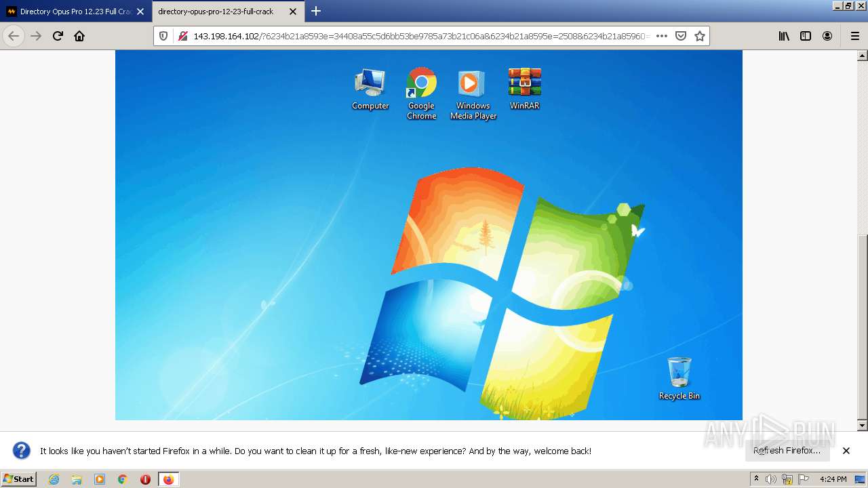The width and height of the screenshot is (868, 488).
Task: Open the Library bookshelf icon
Action: tap(784, 36)
